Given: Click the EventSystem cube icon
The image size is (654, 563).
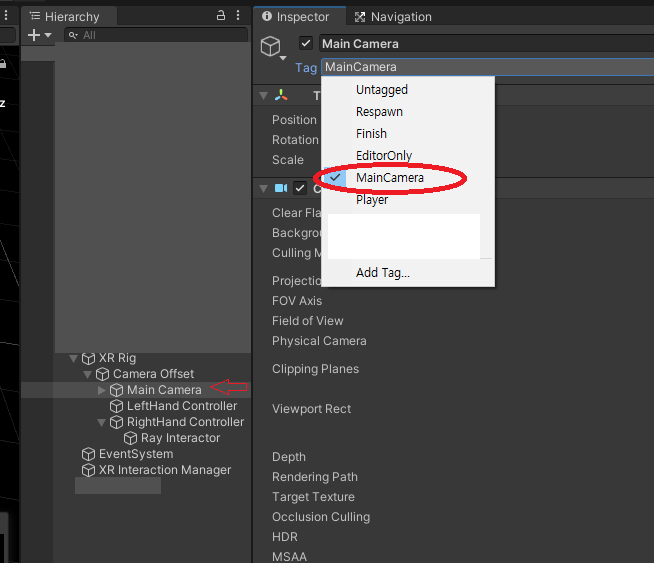Looking at the screenshot, I should tap(88, 454).
